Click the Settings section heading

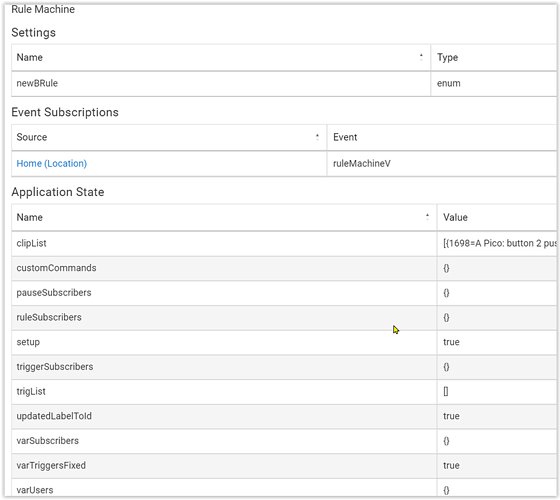34,32
